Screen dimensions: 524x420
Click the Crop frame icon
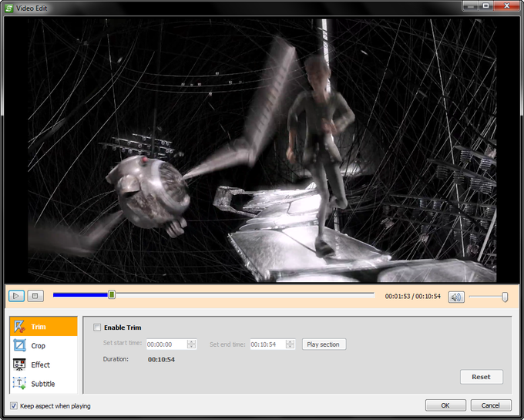click(19, 345)
